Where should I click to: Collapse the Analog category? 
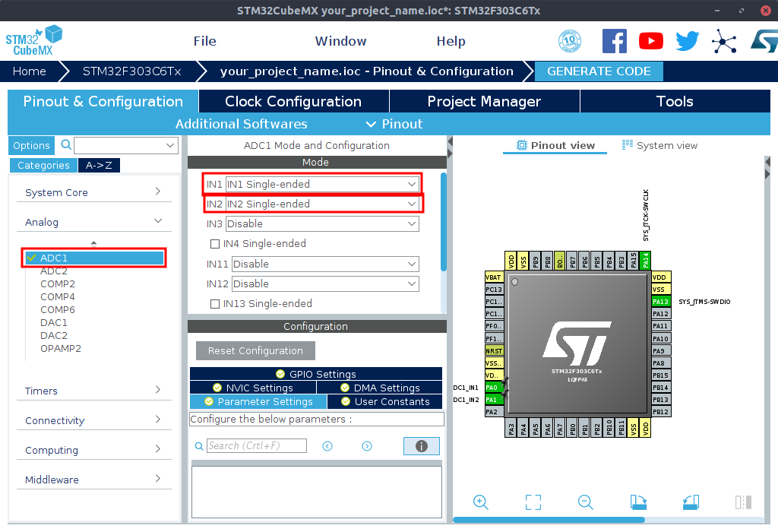94,222
